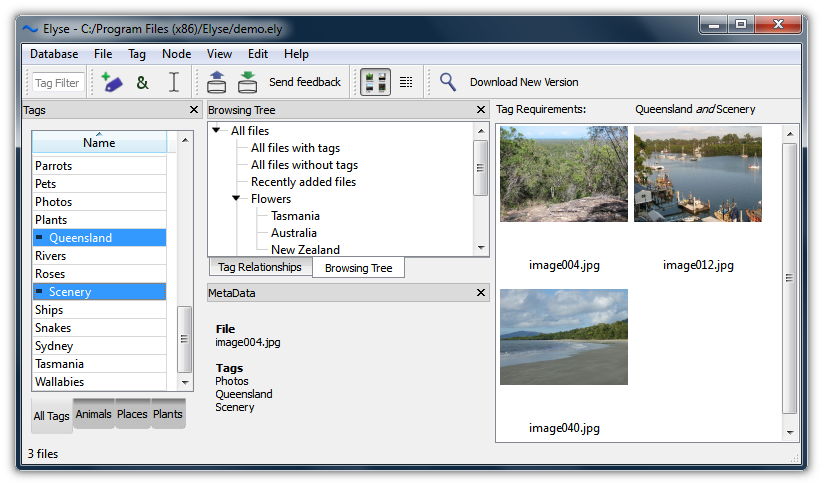
Task: Collapse the All files tree node
Action: pyautogui.click(x=217, y=131)
